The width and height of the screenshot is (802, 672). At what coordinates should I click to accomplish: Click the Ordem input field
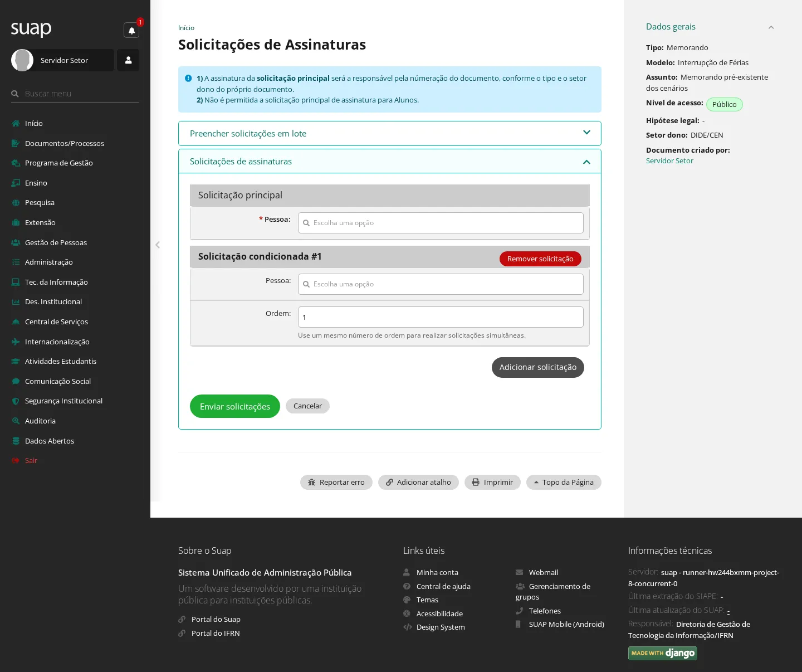pyautogui.click(x=441, y=317)
